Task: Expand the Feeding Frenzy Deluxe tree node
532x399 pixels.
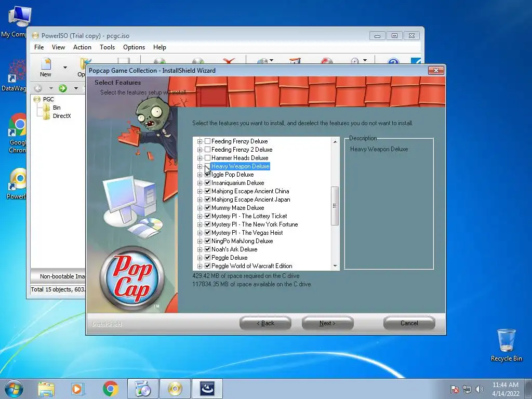Action: tap(199, 141)
